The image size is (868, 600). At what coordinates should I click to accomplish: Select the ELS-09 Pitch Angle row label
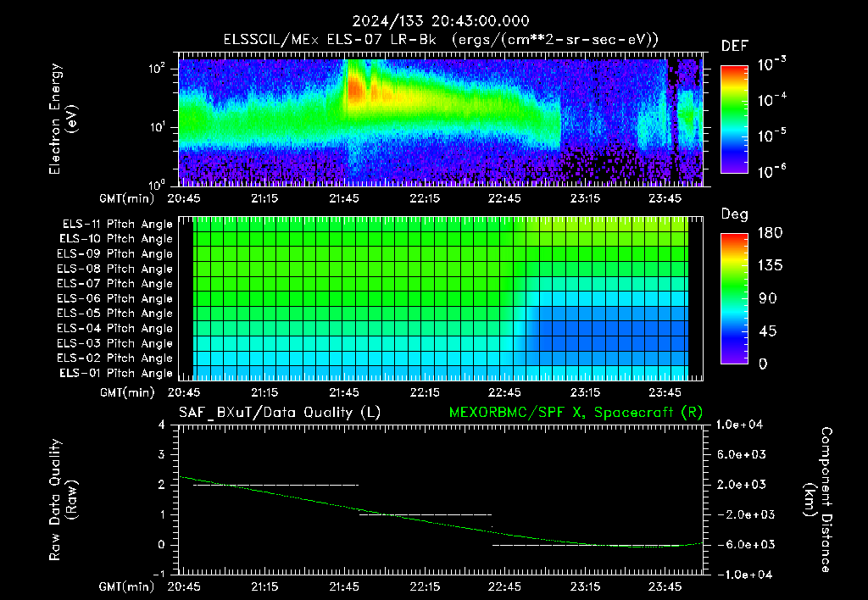tap(115, 254)
